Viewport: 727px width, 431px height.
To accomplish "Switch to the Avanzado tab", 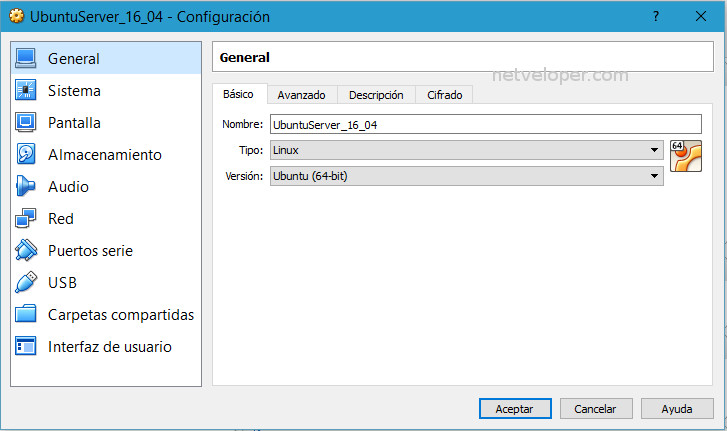I will click(x=302, y=95).
